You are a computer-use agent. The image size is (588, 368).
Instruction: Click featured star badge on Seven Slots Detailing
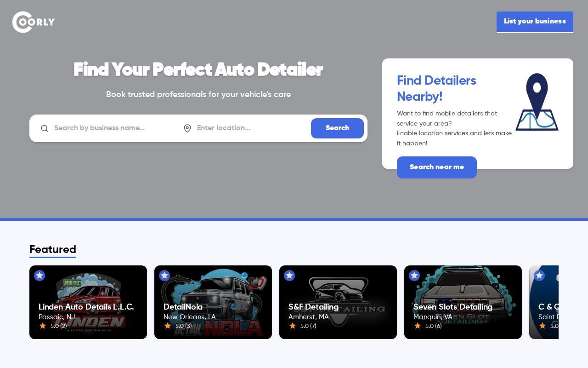[414, 276]
